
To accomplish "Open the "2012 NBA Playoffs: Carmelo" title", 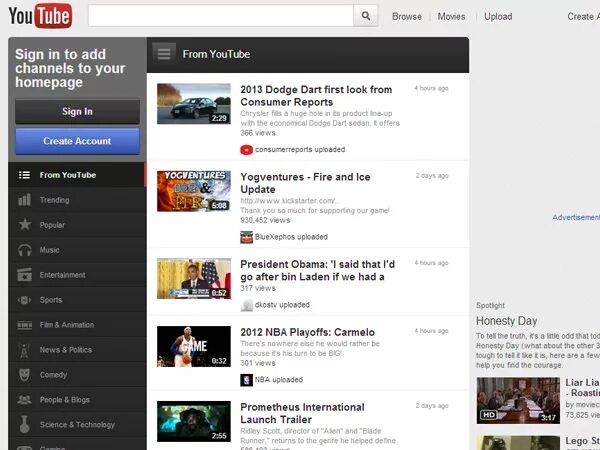I will coord(308,332).
